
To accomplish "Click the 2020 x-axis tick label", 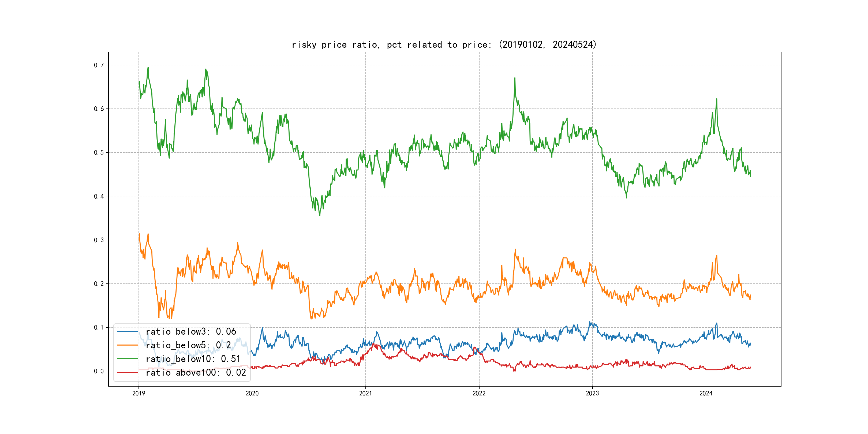I will tap(252, 393).
